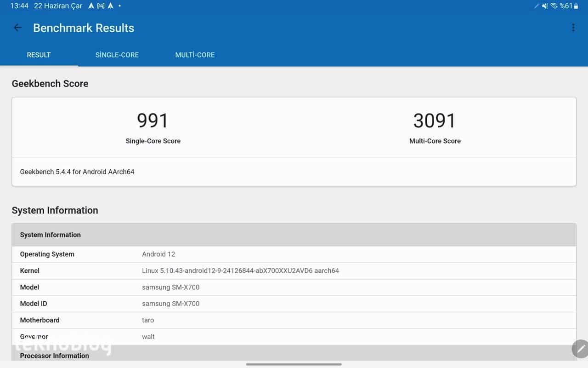
Task: Tap the Gmail notification icon in status bar
Action: (x=101, y=6)
